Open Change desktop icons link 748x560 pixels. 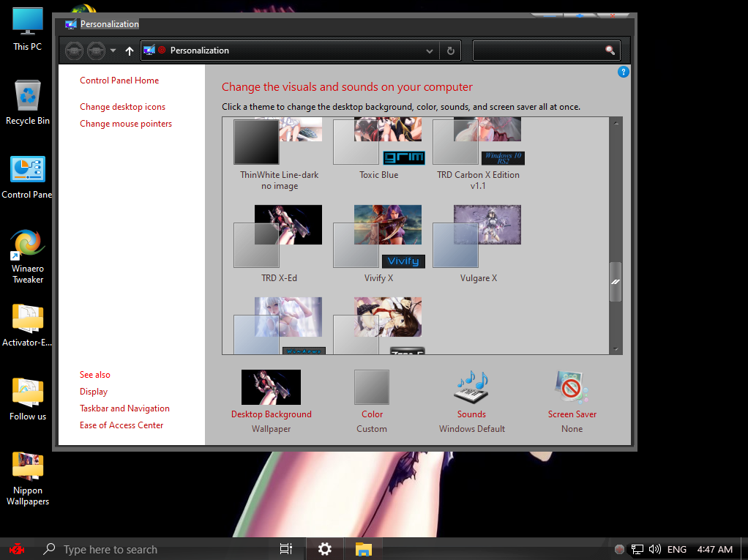(123, 107)
